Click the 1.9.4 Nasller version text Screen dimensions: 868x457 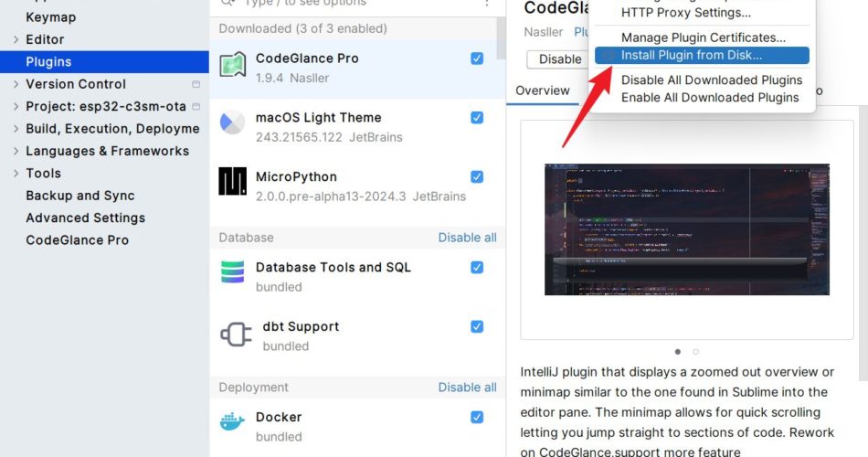292,78
